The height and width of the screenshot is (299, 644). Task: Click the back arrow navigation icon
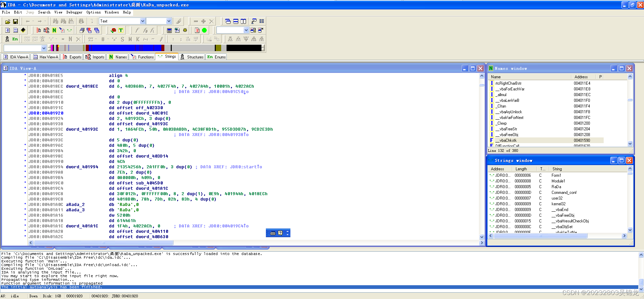pos(28,21)
